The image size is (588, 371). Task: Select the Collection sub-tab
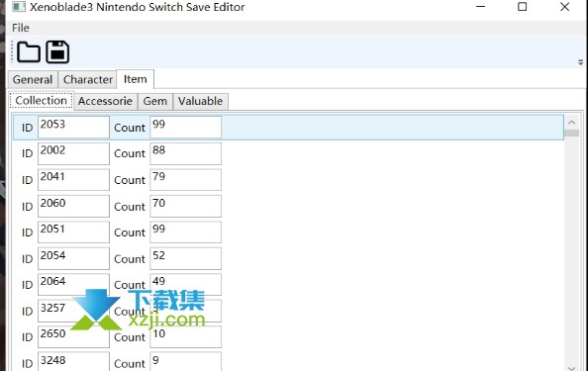point(42,101)
